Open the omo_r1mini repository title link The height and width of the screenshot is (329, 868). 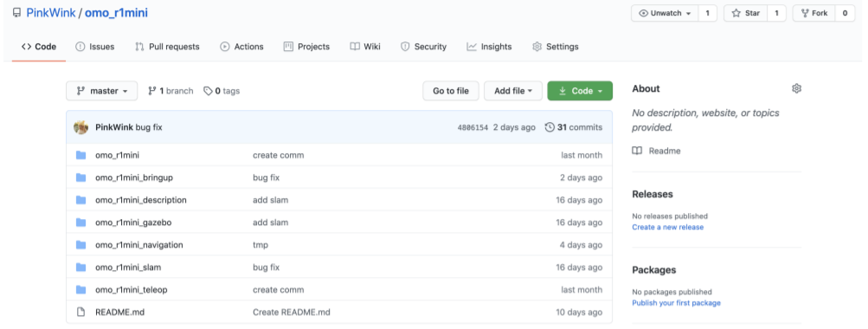click(x=116, y=13)
